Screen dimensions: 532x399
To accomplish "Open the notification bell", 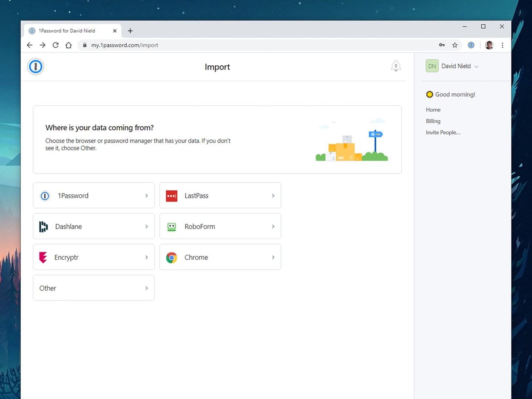I will (x=396, y=66).
